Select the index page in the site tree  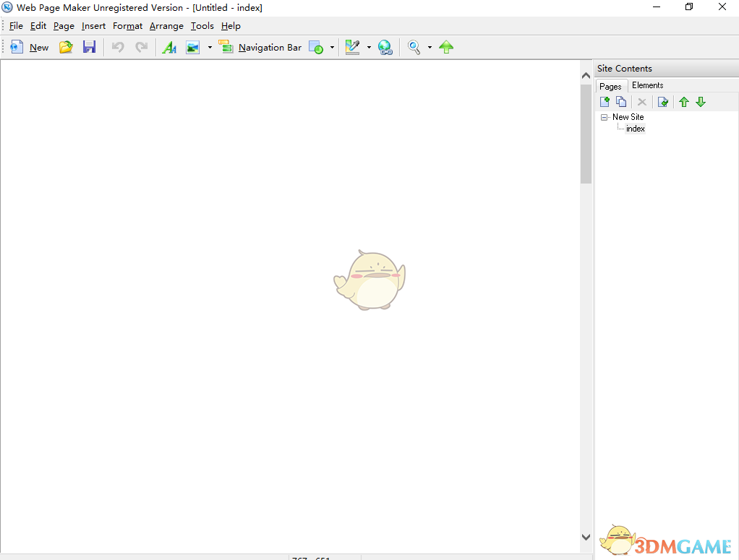pos(634,129)
